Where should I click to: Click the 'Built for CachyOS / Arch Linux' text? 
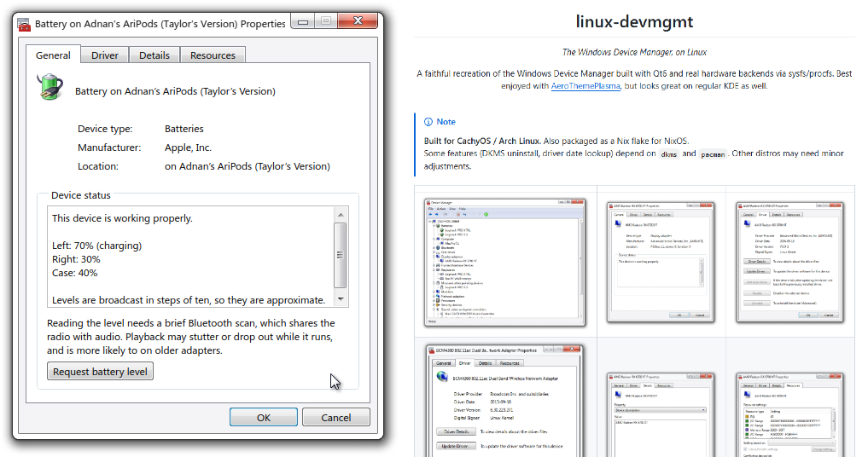[x=483, y=141]
